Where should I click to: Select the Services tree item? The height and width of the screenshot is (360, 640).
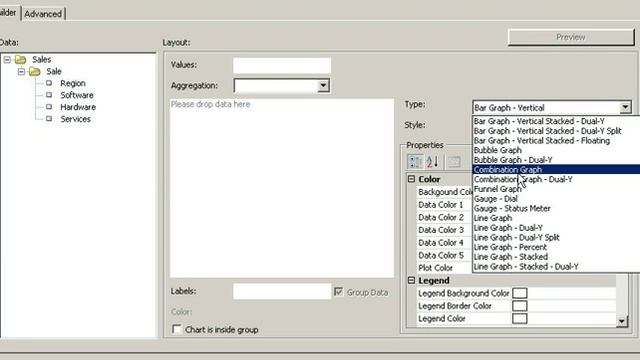pos(76,119)
